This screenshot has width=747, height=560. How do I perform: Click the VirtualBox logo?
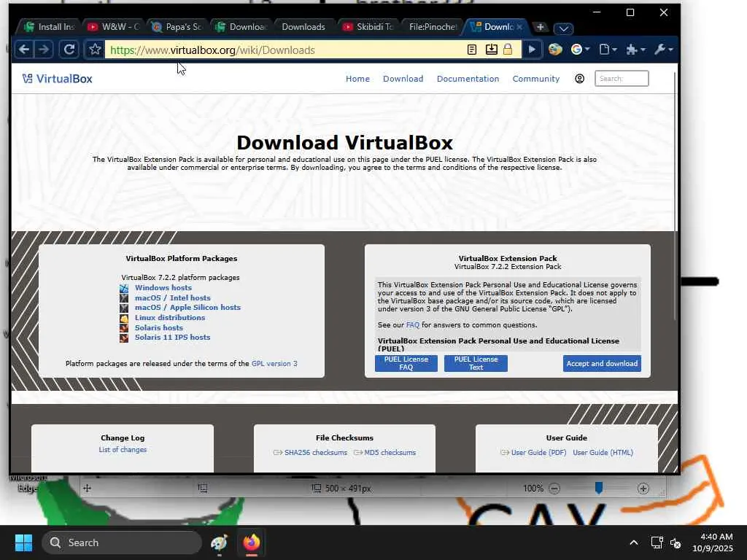coord(57,79)
